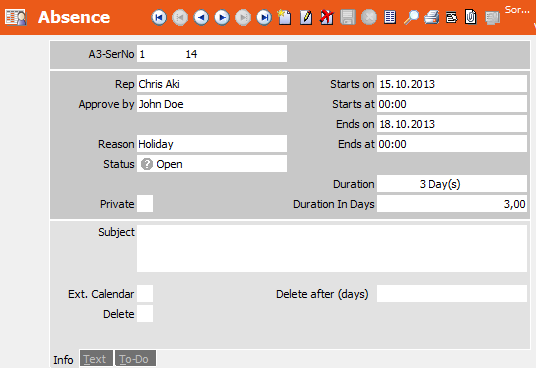
Task: Click the Duration field 3 Day(s)
Action: coord(452,184)
